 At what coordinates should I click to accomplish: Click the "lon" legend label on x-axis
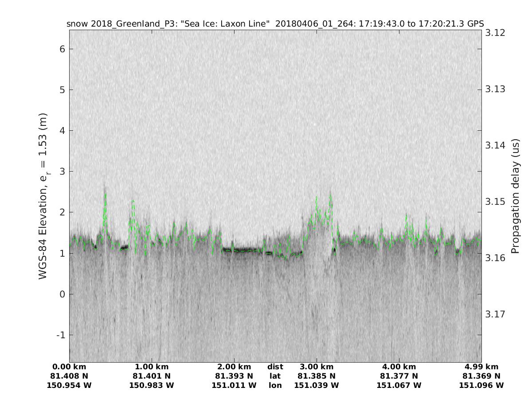pos(275,386)
